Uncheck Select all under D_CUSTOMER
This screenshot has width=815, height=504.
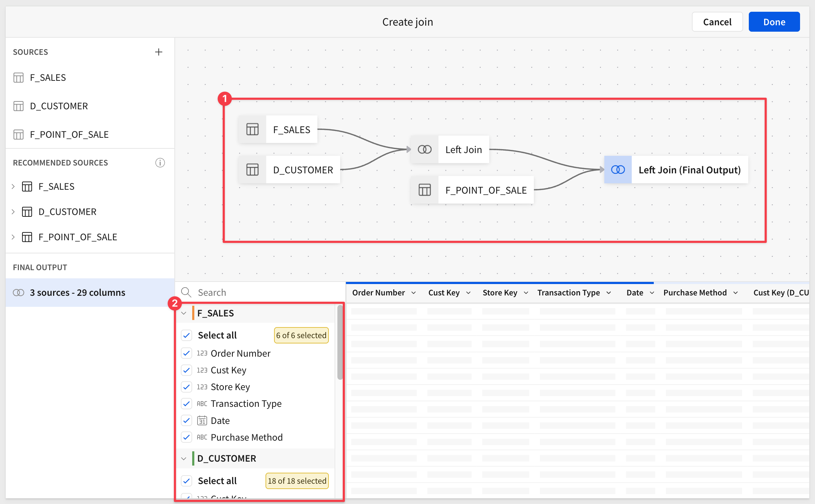[x=186, y=481]
